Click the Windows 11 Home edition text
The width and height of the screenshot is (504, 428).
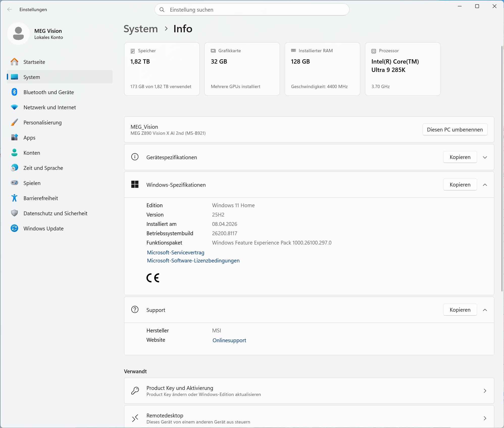point(233,205)
